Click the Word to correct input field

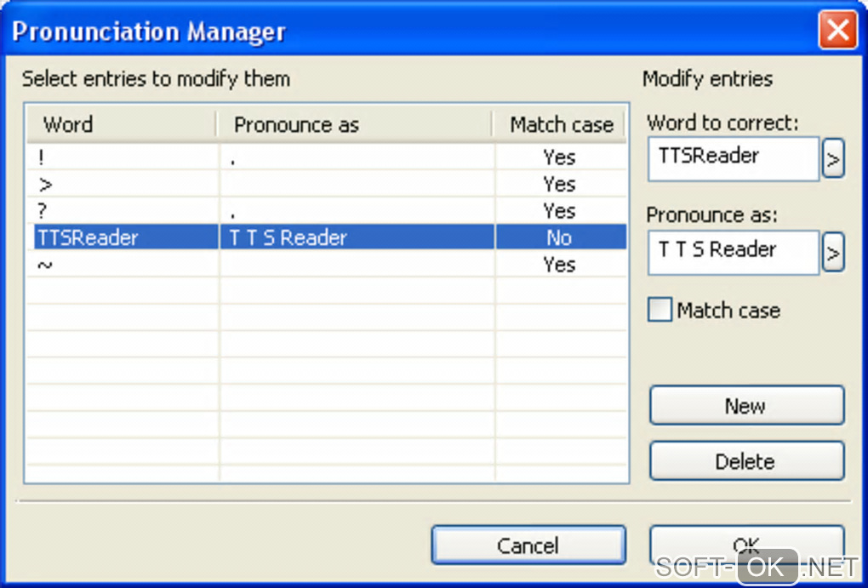coord(734,159)
